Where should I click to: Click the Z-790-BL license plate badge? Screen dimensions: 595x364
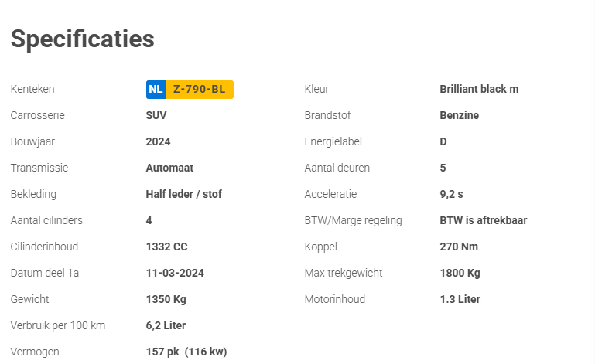click(190, 90)
